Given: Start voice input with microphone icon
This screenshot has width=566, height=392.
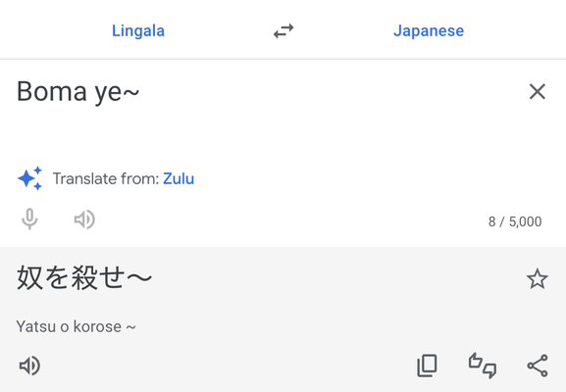Looking at the screenshot, I should pos(29,219).
